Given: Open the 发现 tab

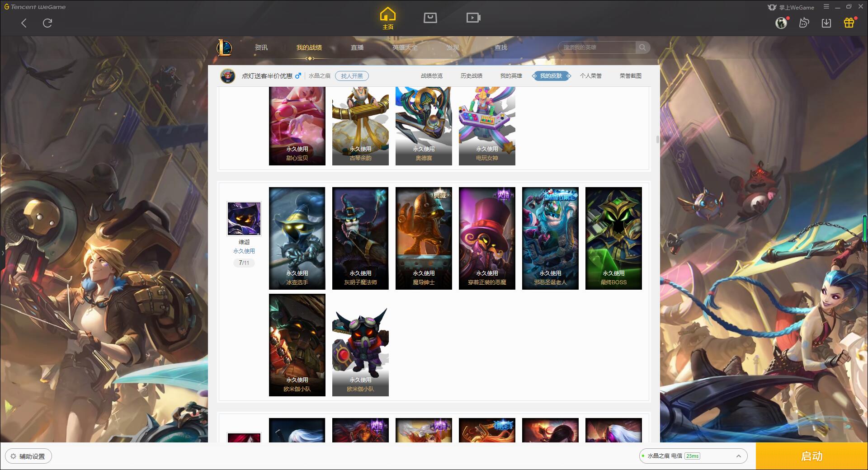Looking at the screenshot, I should pos(453,47).
